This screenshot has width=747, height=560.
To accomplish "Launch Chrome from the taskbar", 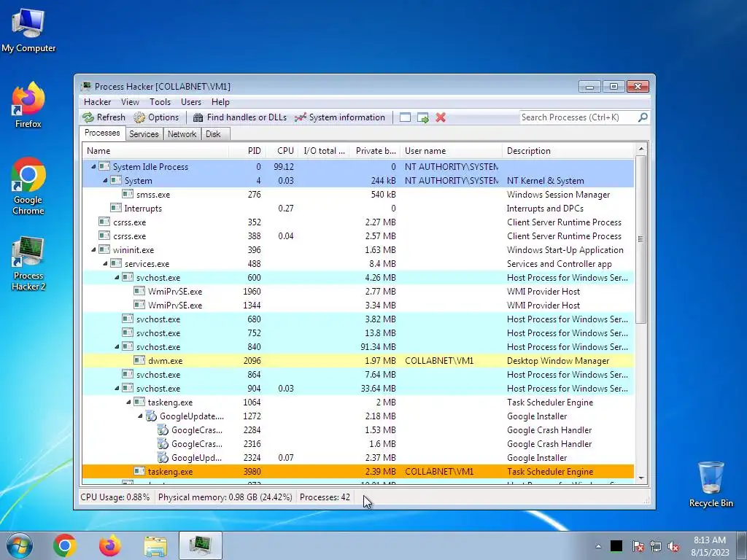I will [x=65, y=545].
